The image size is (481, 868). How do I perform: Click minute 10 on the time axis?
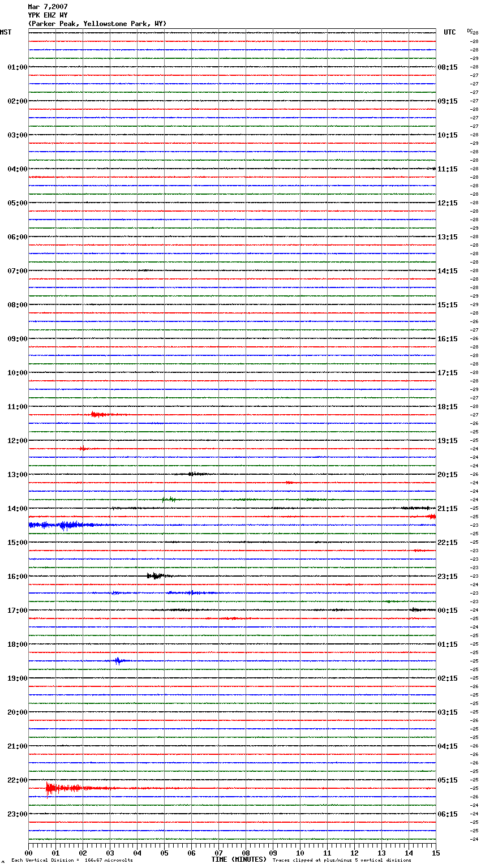[300, 853]
